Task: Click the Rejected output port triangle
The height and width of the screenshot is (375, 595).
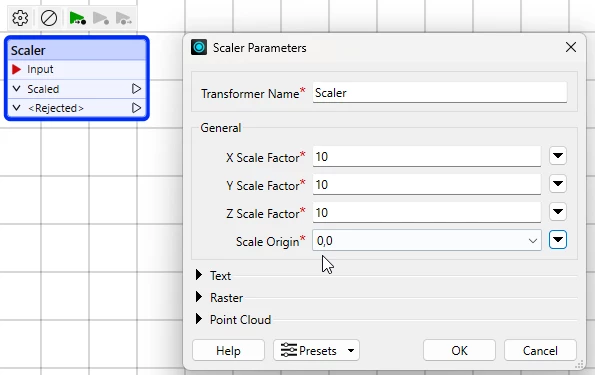Action: pyautogui.click(x=136, y=108)
